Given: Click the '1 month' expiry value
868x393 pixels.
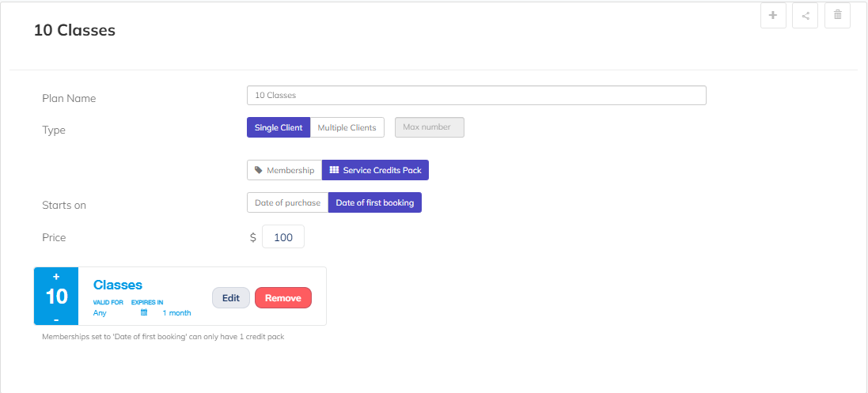Looking at the screenshot, I should (176, 313).
